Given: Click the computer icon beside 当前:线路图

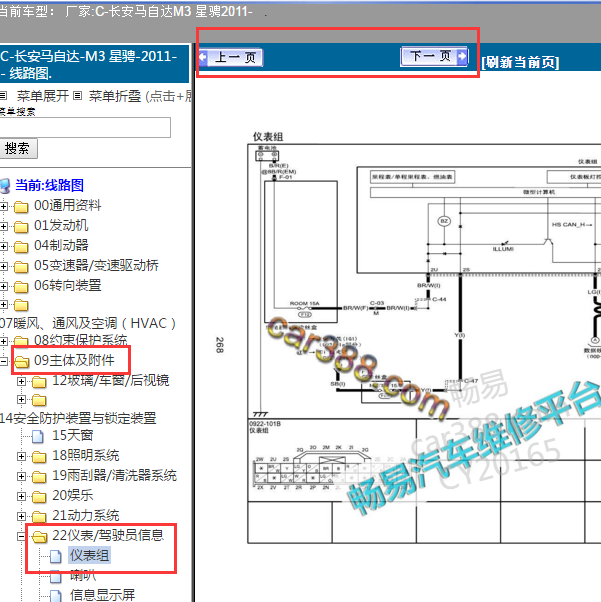Looking at the screenshot, I should 5,186.
